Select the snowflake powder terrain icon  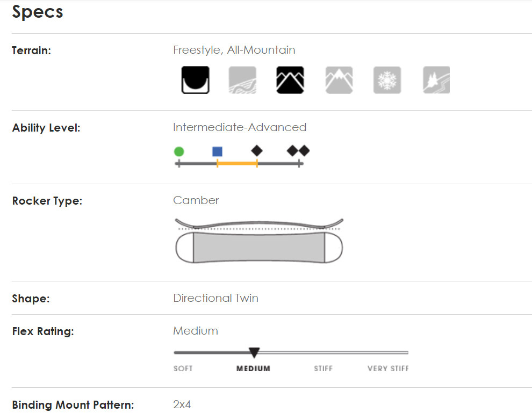(387, 80)
